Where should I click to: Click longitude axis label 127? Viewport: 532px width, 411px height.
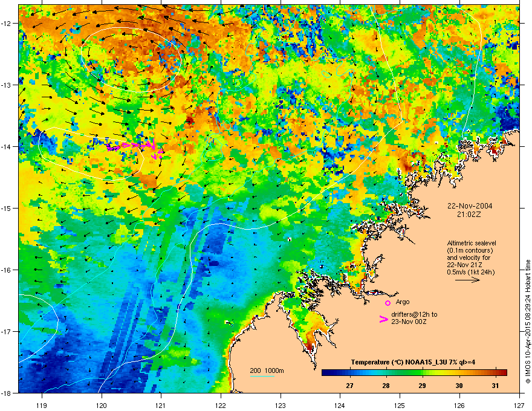[519, 405]
